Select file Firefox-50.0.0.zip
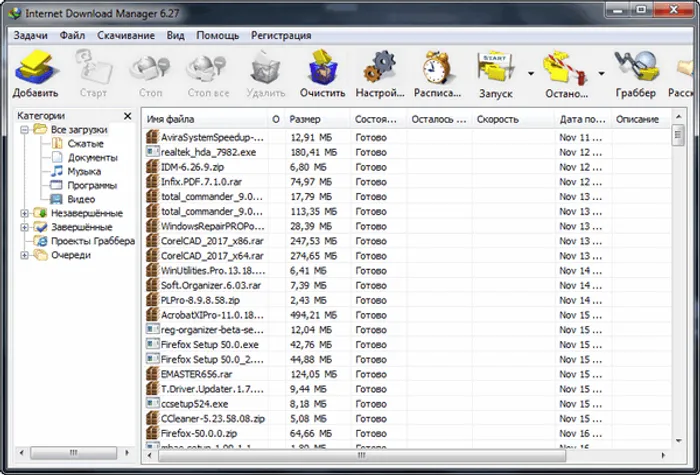This screenshot has height=475, width=700. pos(199,433)
